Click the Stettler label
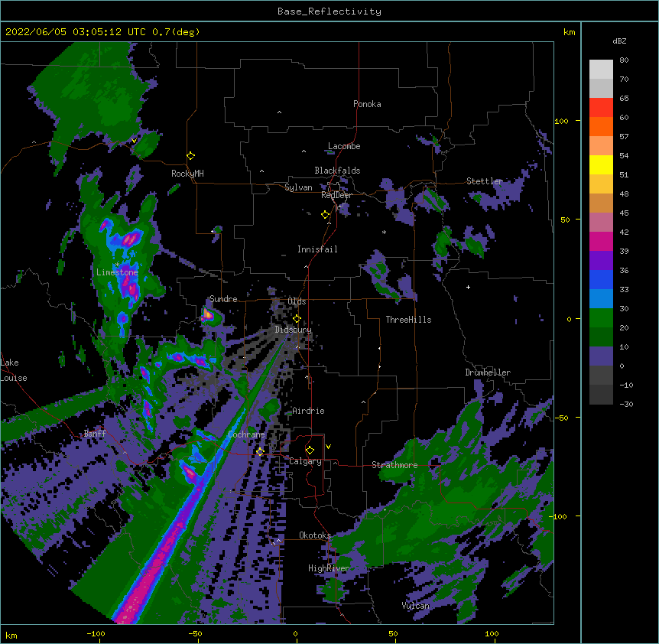 click(485, 181)
